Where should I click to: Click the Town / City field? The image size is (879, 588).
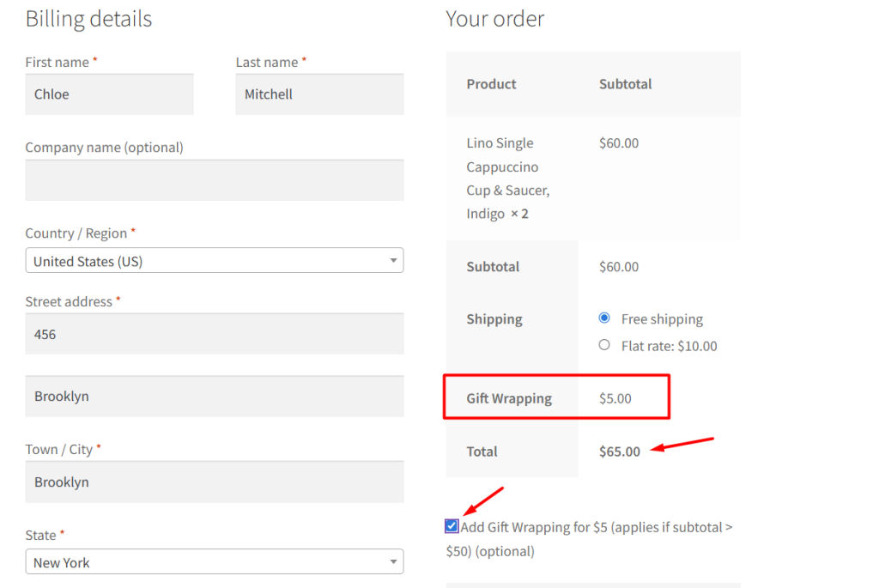(215, 482)
